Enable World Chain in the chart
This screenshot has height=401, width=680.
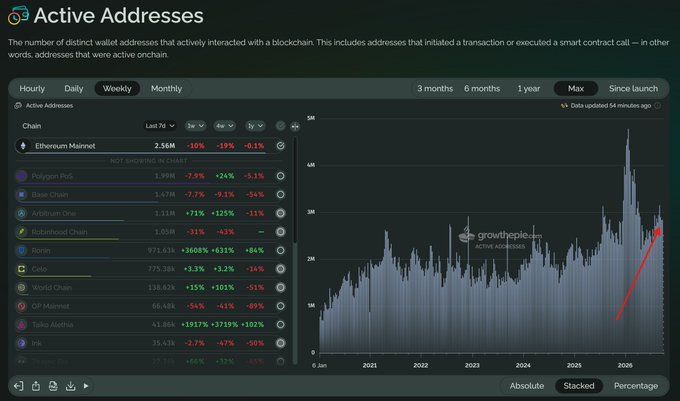(281, 287)
